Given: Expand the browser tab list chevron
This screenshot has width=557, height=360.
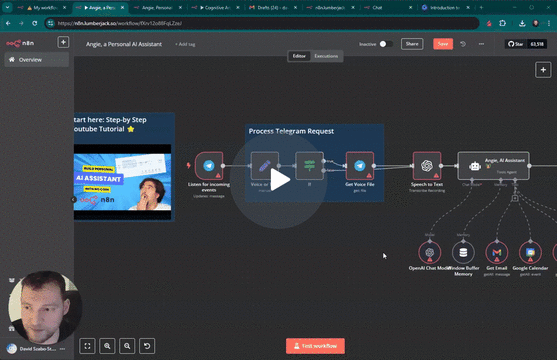Looking at the screenshot, I should pos(7,7).
